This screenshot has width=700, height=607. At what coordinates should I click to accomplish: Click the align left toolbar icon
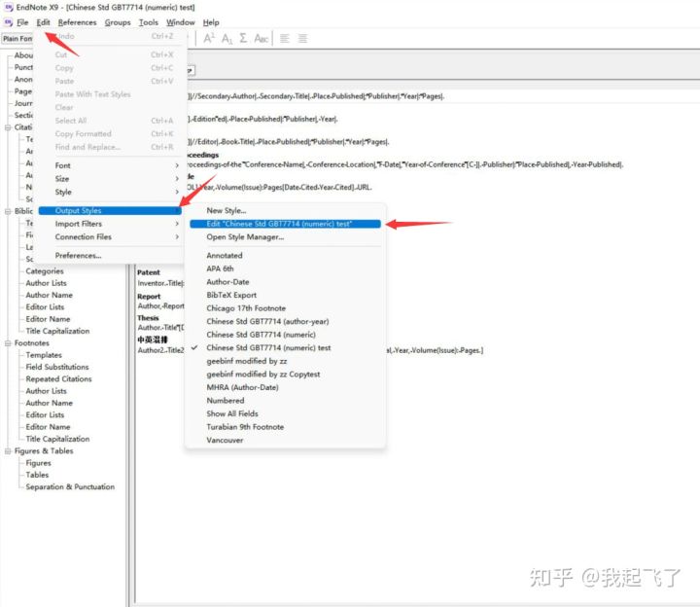(x=284, y=38)
